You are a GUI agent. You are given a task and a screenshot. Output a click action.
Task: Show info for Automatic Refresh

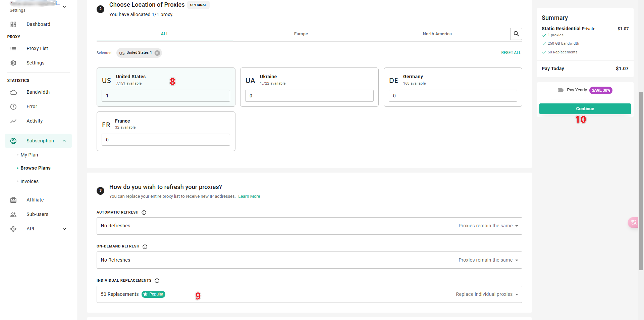tap(144, 213)
